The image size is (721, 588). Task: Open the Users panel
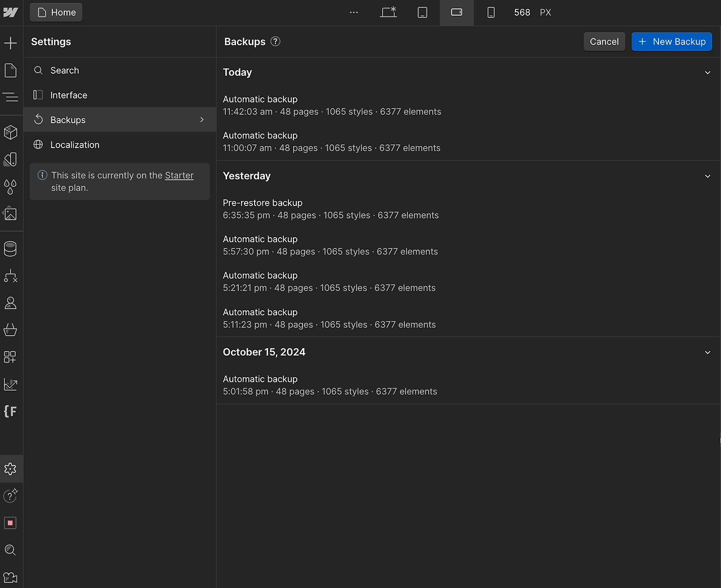(x=11, y=303)
